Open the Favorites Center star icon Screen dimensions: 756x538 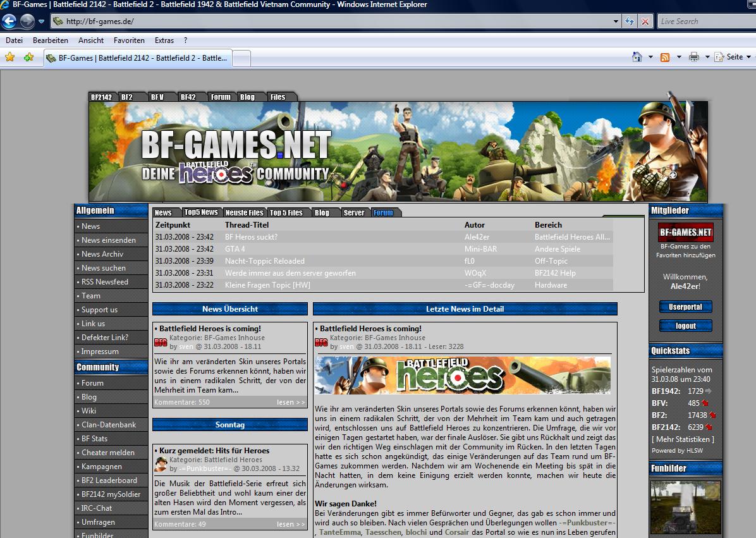coord(9,58)
